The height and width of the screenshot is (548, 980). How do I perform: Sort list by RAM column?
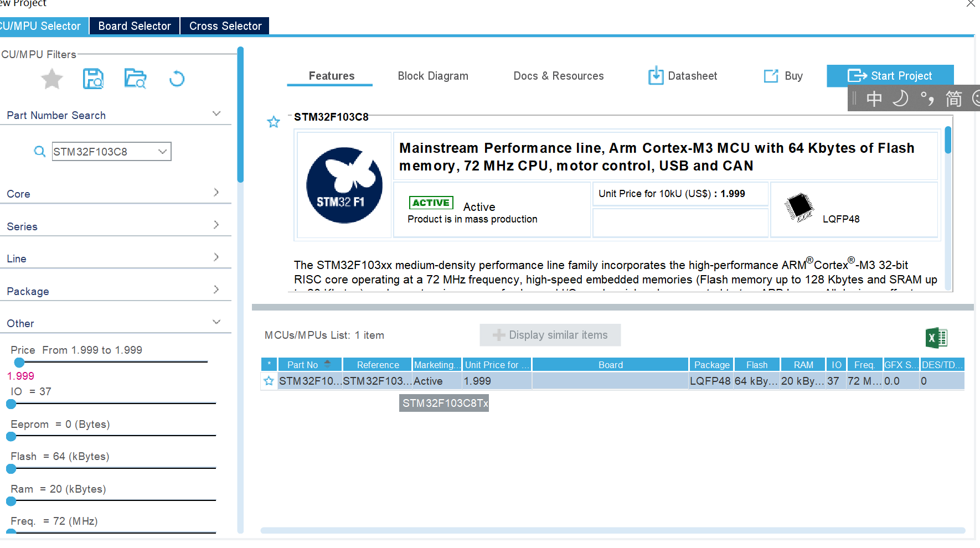803,364
